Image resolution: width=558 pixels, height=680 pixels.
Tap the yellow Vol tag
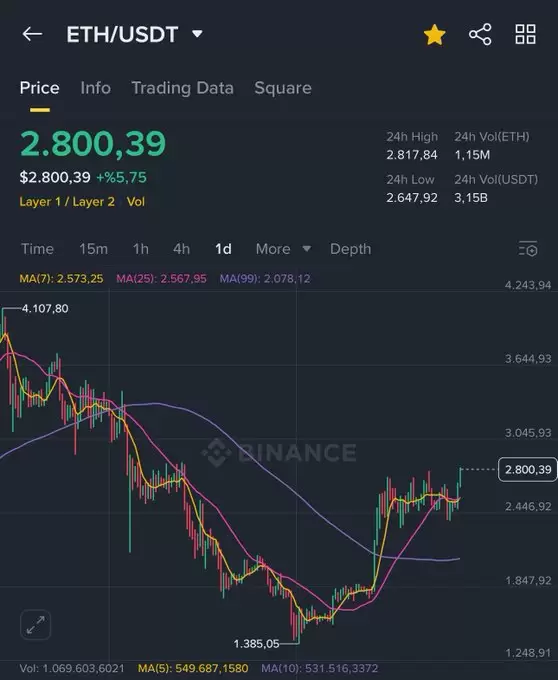pyautogui.click(x=136, y=202)
